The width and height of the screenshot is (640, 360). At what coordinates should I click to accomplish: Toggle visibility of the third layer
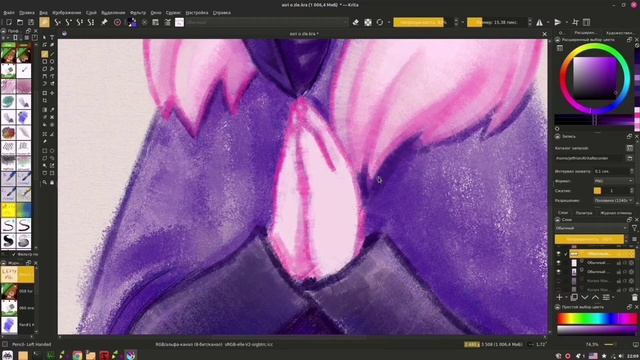558,272
